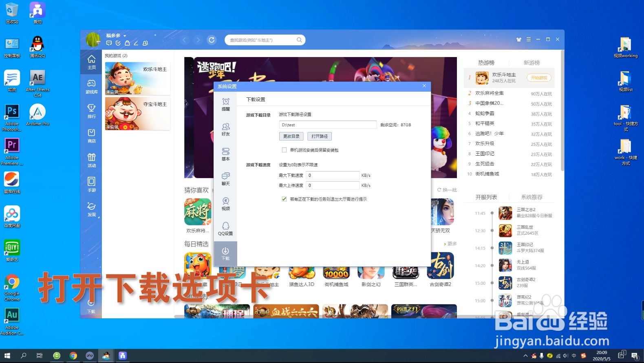Select 三国之志2 server listing

(526, 213)
